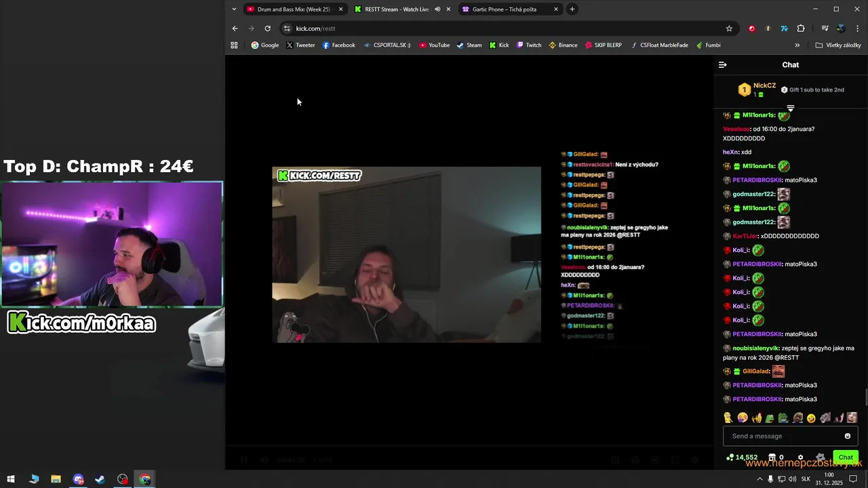The width and height of the screenshot is (868, 488).
Task: View site information icon in address bar
Action: pos(287,28)
